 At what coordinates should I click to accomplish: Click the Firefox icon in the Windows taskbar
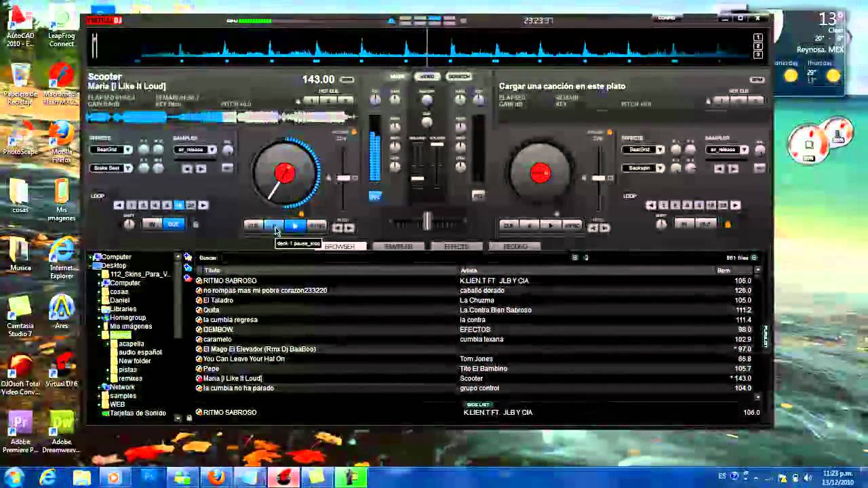pyautogui.click(x=216, y=477)
